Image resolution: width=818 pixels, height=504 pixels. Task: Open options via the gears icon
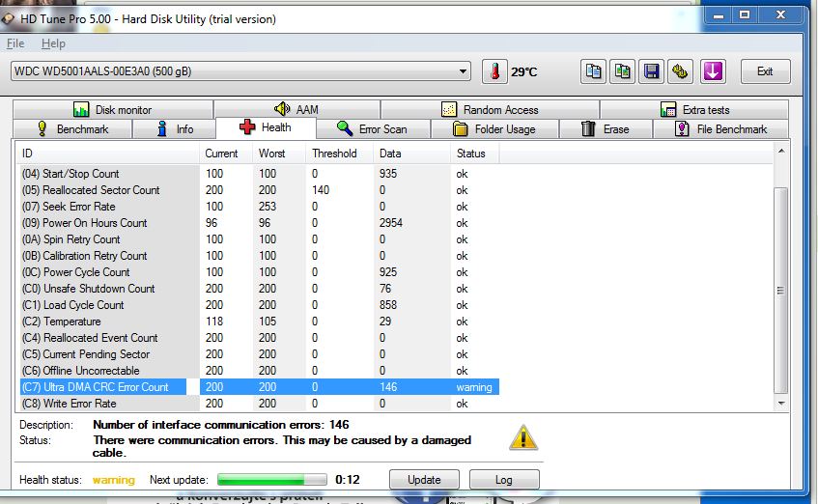pos(680,71)
